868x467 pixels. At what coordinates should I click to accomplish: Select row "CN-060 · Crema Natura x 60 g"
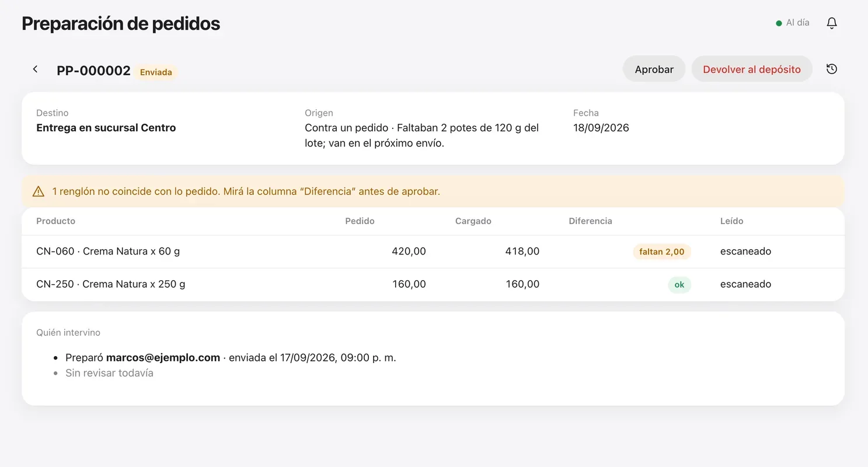433,252
